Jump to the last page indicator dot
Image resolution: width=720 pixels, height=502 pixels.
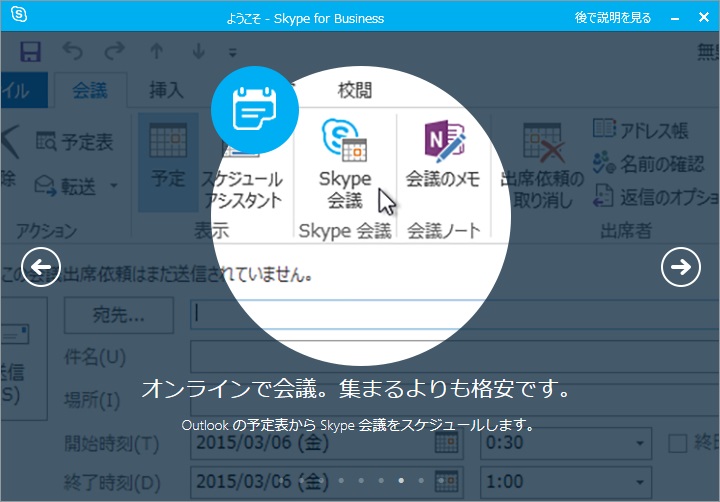tap(441, 480)
